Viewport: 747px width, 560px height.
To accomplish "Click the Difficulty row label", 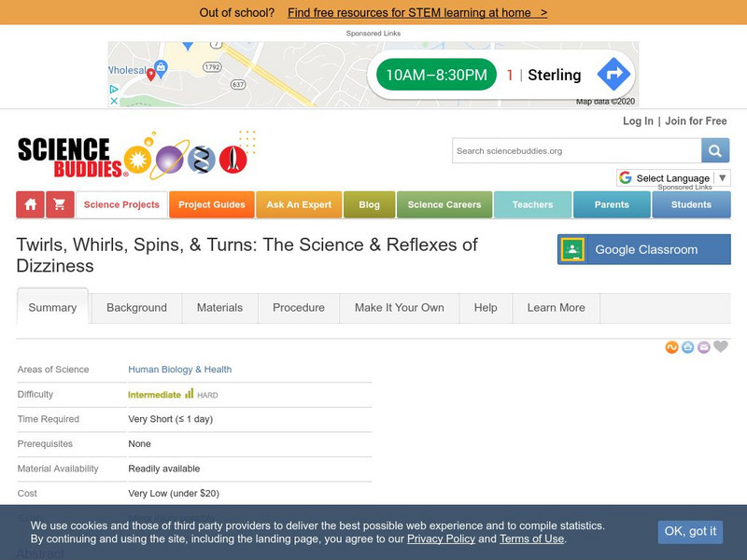I will pyautogui.click(x=35, y=394).
